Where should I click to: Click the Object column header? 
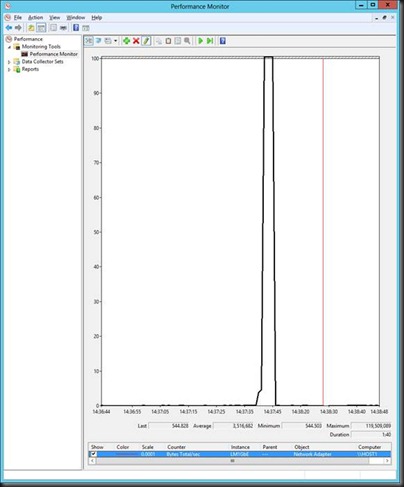click(x=302, y=447)
